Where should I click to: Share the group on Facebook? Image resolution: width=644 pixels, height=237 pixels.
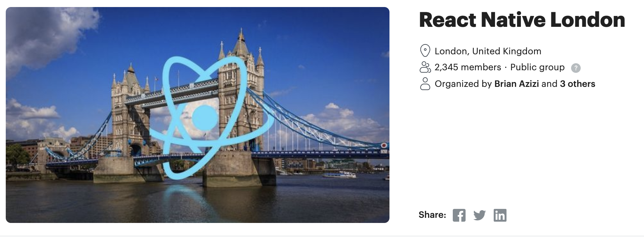[x=459, y=215]
